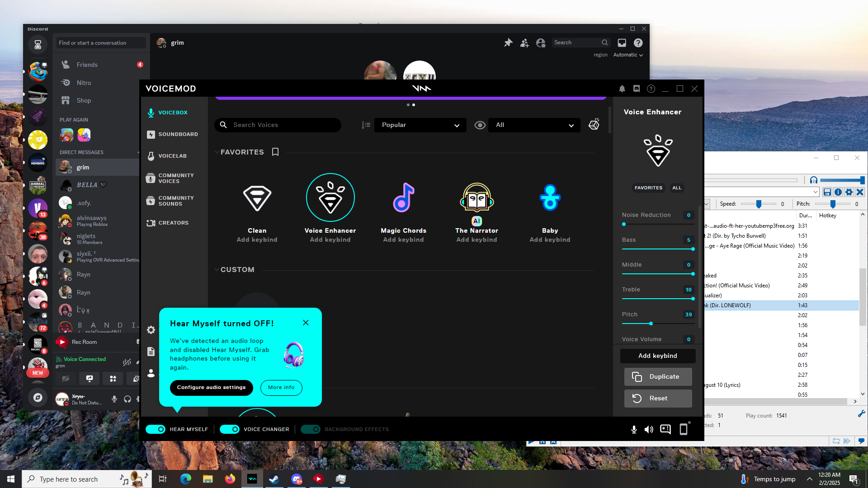Toggle the Background Effects switch
This screenshot has height=488, width=868.
click(x=311, y=429)
